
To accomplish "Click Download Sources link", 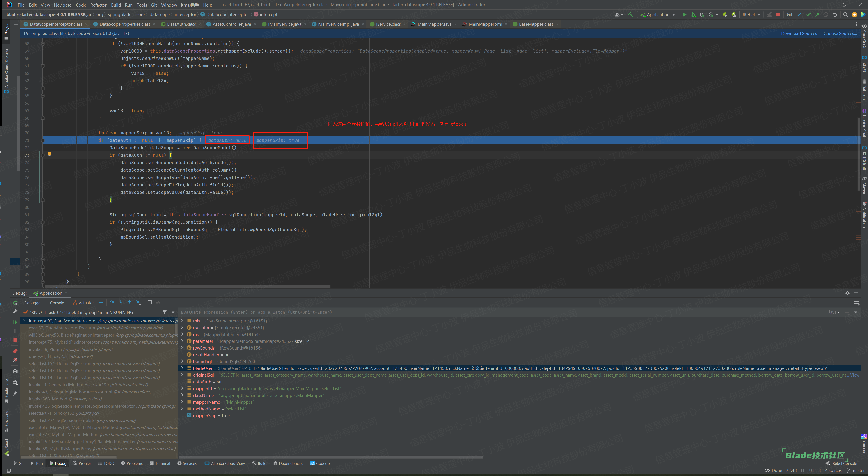I will point(799,33).
